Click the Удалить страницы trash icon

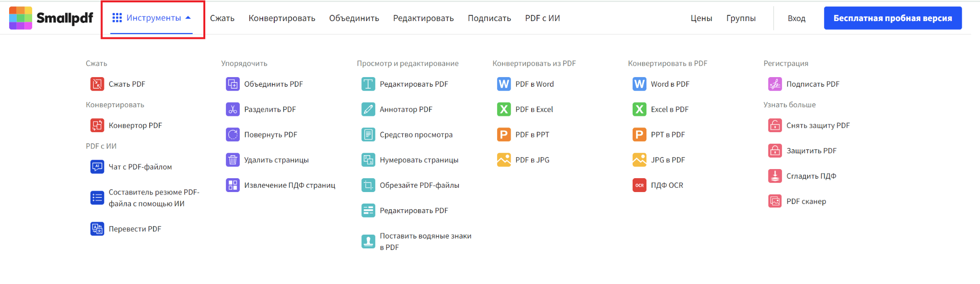(x=233, y=160)
